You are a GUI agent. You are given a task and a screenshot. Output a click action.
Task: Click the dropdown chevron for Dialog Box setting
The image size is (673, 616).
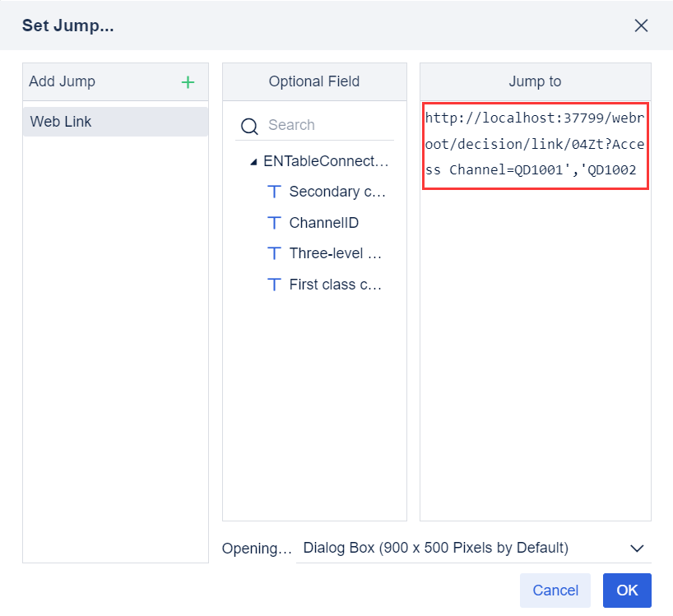[636, 548]
